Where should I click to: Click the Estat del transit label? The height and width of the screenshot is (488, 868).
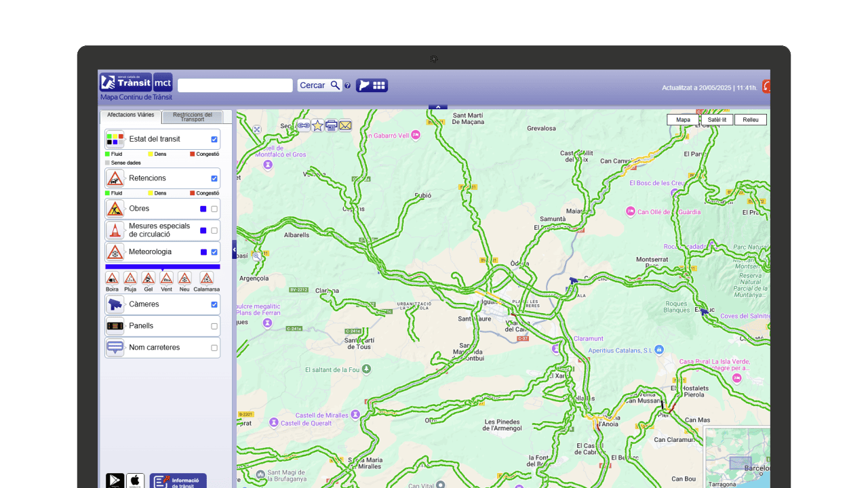155,140
